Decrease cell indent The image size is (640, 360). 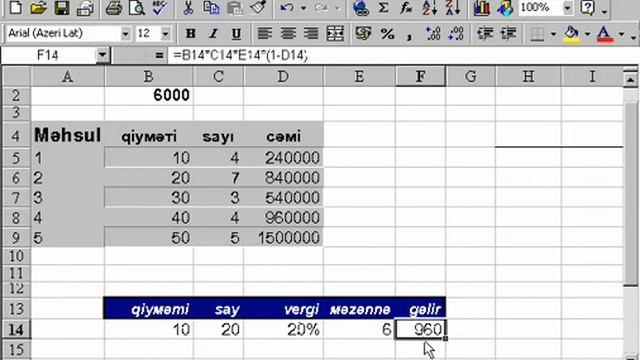click(485, 33)
